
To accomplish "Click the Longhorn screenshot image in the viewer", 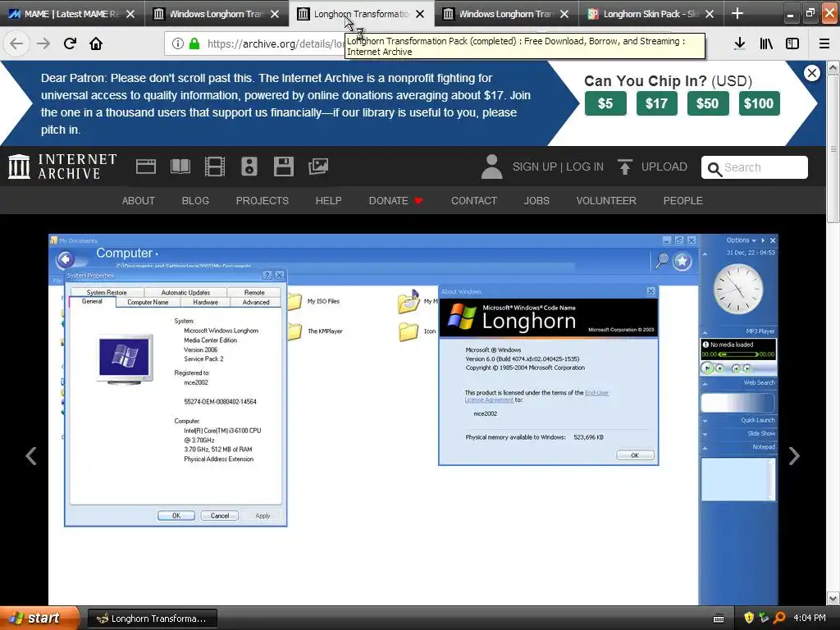I will click(413, 419).
